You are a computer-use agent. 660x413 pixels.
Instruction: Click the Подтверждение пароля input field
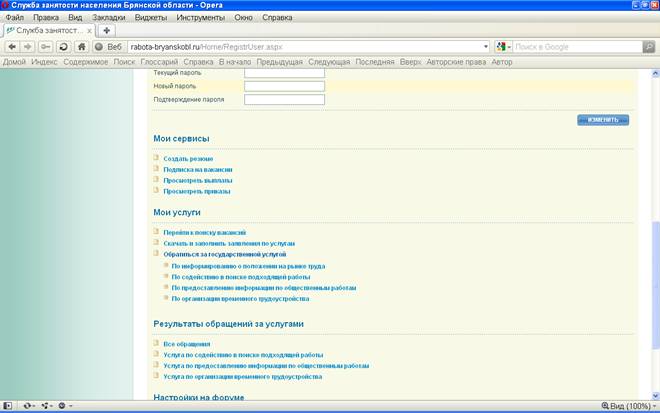click(284, 99)
